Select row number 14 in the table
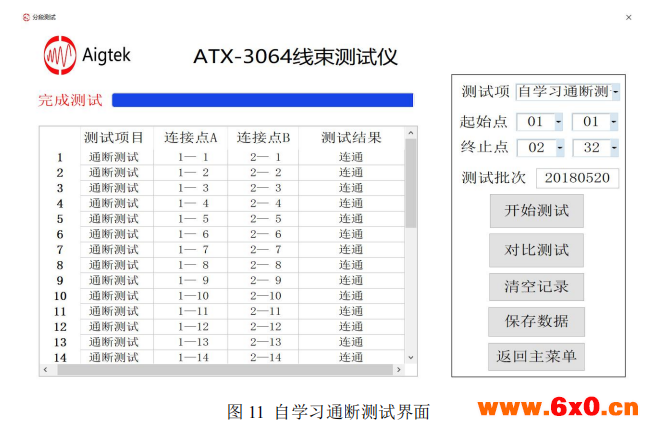Screen dimensions: 651x430 [x=60, y=358]
